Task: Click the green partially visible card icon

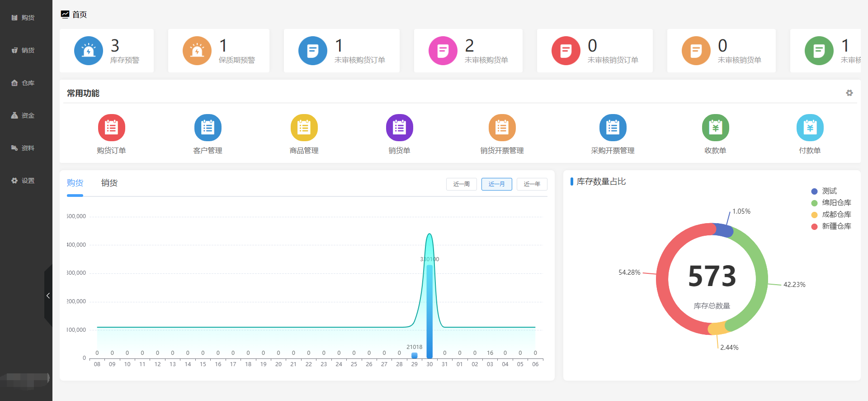Action: click(x=819, y=51)
